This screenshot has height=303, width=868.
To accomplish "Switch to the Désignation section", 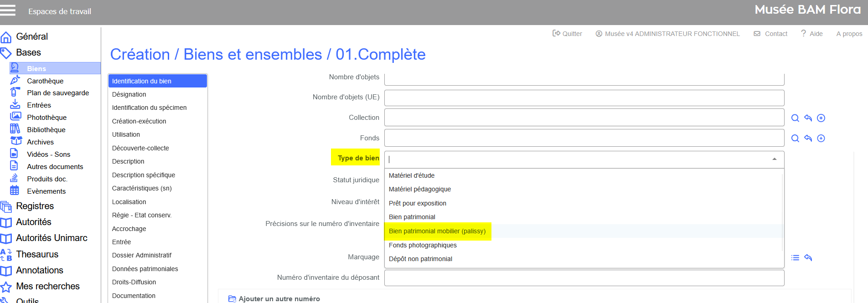I will [129, 94].
